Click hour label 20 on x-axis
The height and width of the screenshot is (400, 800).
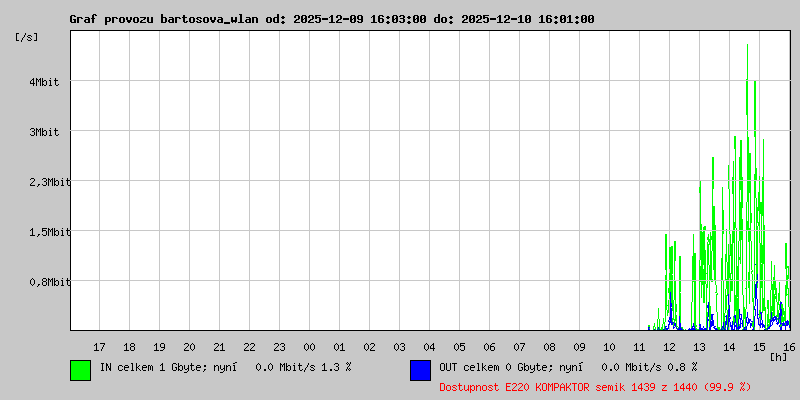(x=189, y=347)
